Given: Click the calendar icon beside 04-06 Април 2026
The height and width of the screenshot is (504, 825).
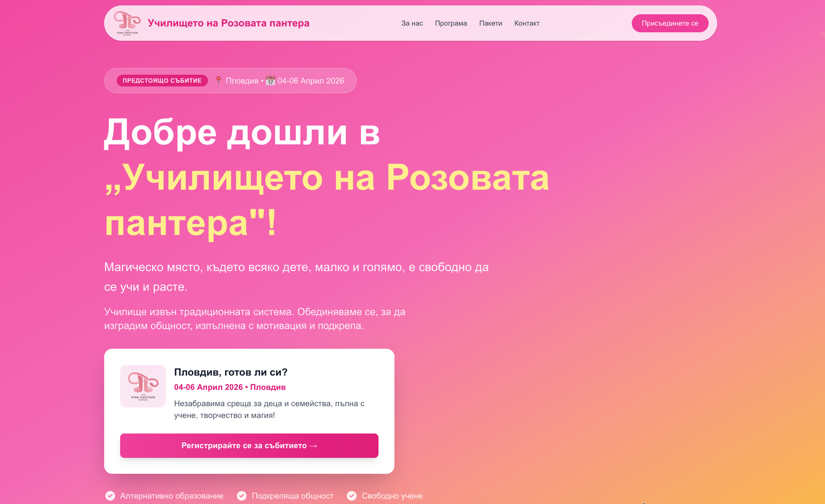Looking at the screenshot, I should pos(271,81).
